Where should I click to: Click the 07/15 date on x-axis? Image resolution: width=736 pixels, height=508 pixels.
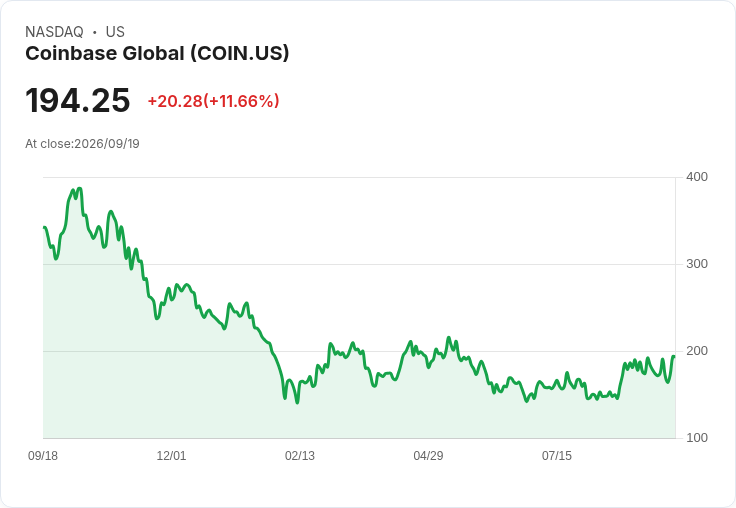point(557,456)
